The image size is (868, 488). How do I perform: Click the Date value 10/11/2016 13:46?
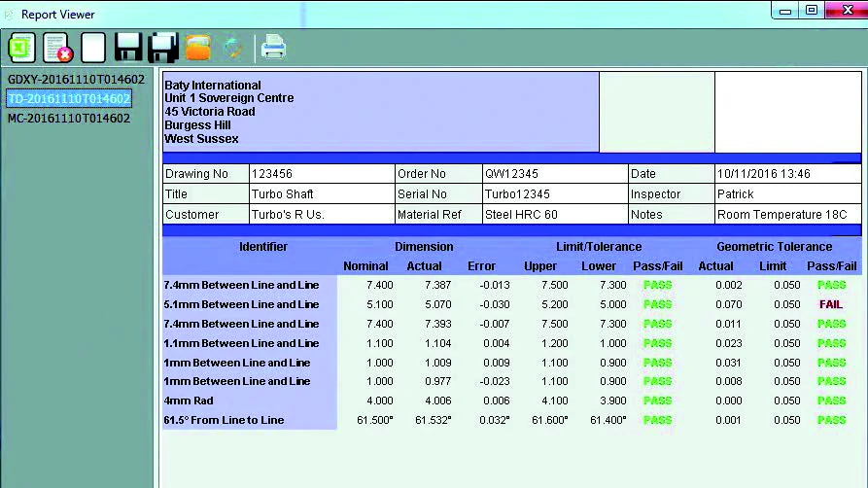(787, 174)
